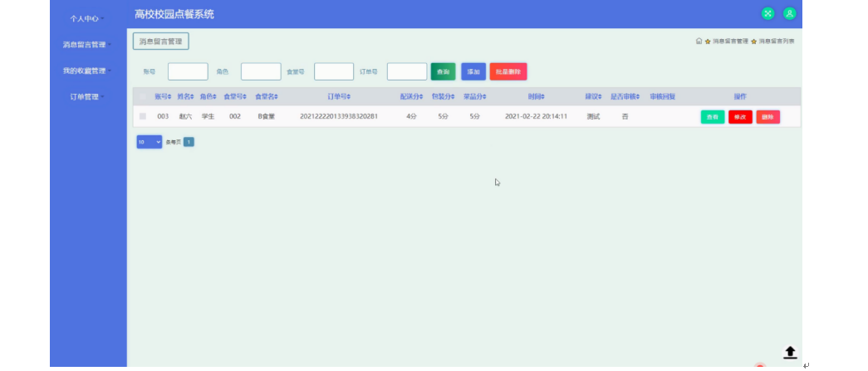
Task: Focus the 食堂号 search input field
Action: [334, 72]
